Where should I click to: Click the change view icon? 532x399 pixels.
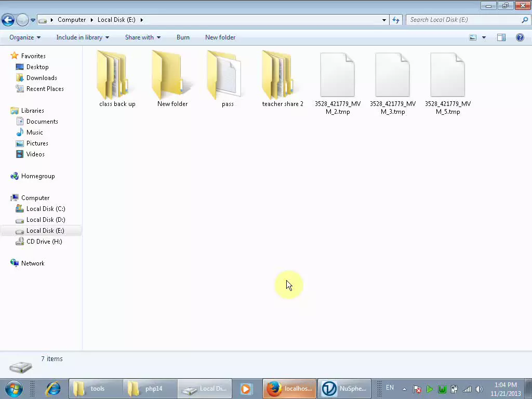coord(472,37)
